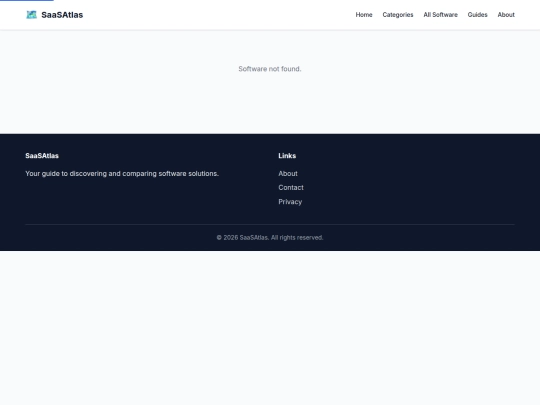Open the Privacy footer link
The width and height of the screenshot is (540, 405).
[290, 202]
